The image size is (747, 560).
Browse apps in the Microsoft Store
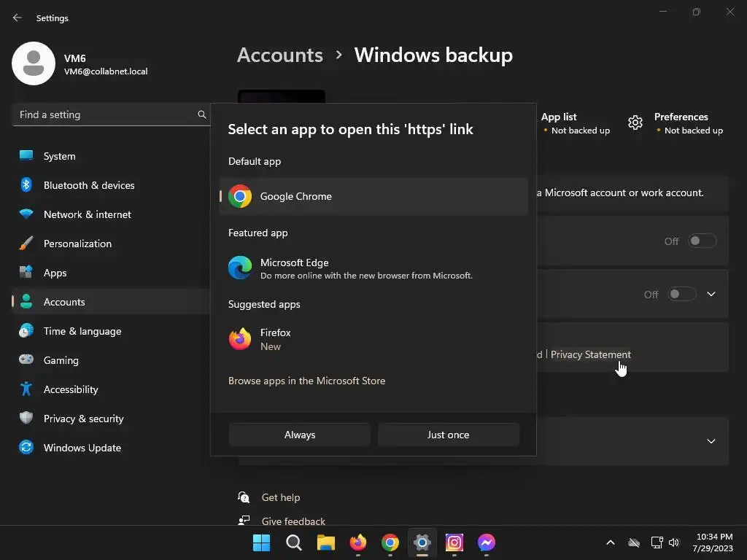coord(307,381)
